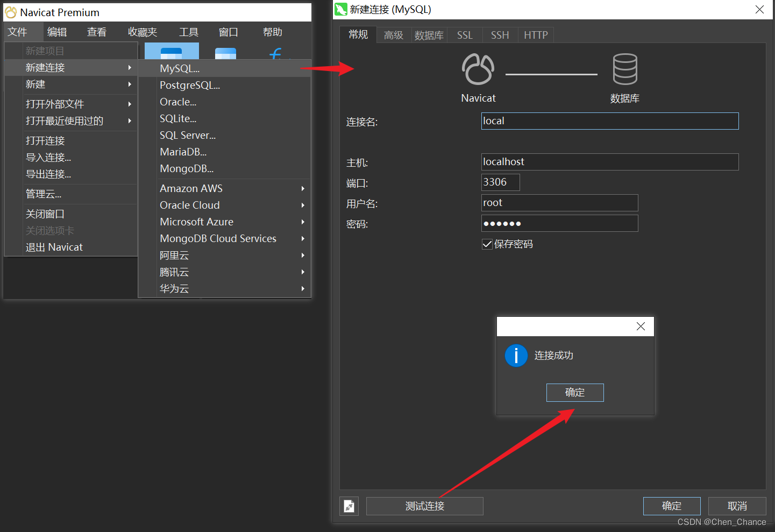Choose MySQL... from the connection submenu

pos(225,68)
